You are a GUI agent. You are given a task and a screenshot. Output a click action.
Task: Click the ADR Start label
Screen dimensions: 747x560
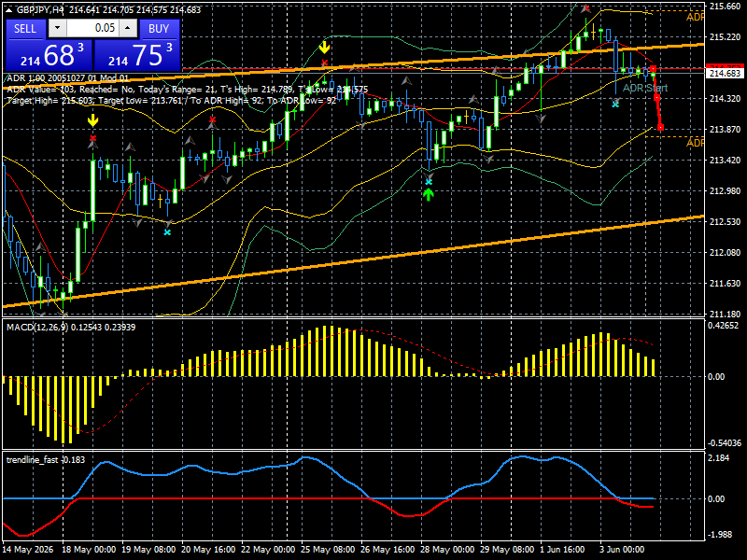645,88
